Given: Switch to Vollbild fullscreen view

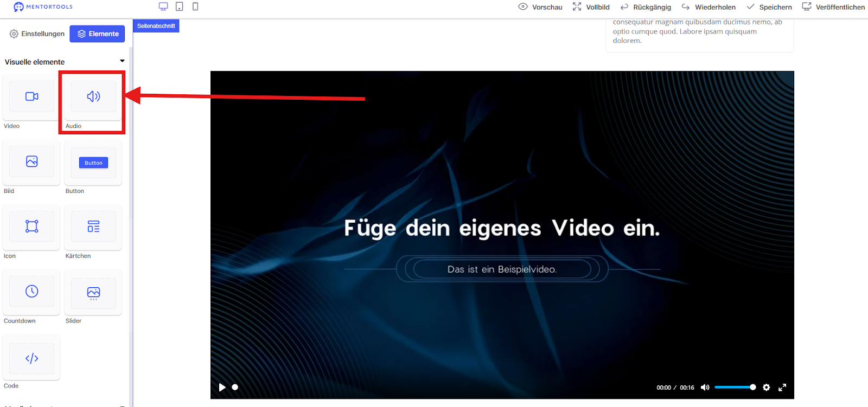Looking at the screenshot, I should (591, 7).
